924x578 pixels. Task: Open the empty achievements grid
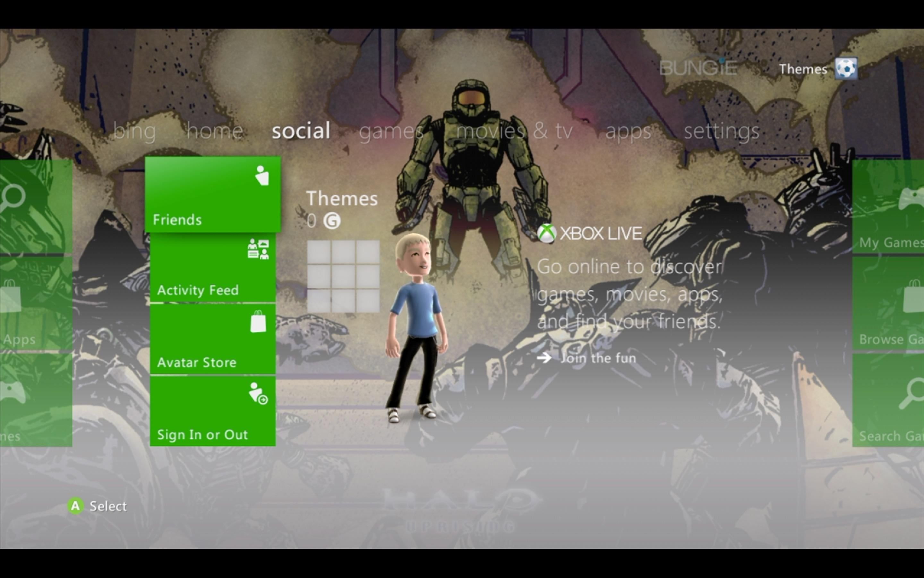tap(343, 276)
